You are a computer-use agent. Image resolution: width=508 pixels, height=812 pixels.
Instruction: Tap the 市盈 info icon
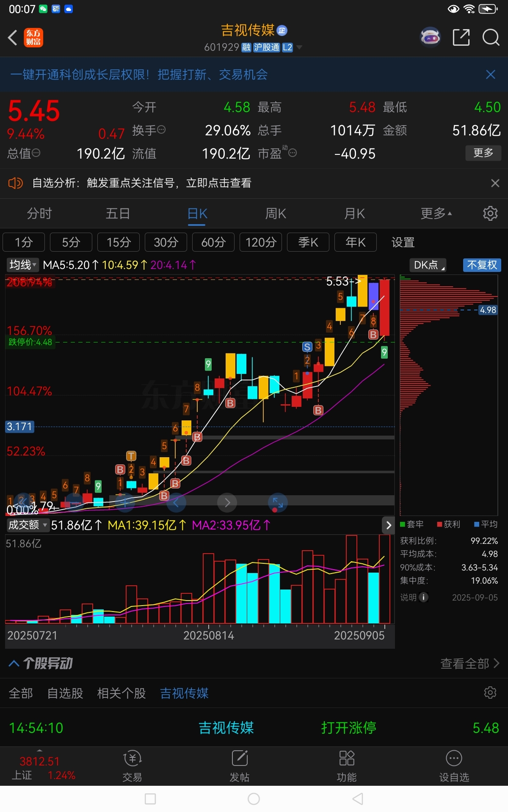[293, 153]
